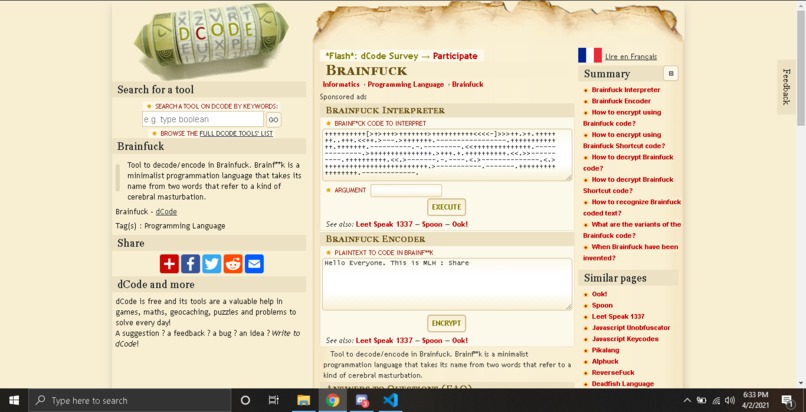Image resolution: width=806 pixels, height=412 pixels.
Task: Click the Windows taskbar search box
Action: tap(130, 400)
